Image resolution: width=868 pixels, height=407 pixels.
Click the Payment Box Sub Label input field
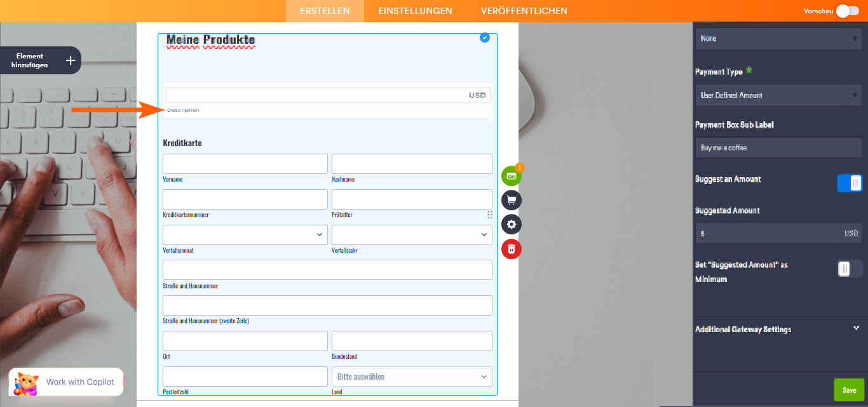coord(778,147)
